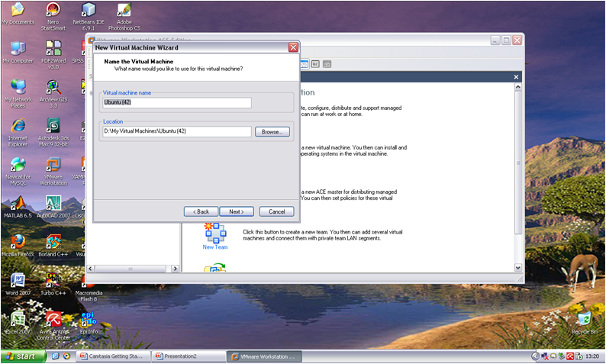Open Macromedia Flash 8 desktop icon
The width and height of the screenshot is (606, 364).
point(89,288)
